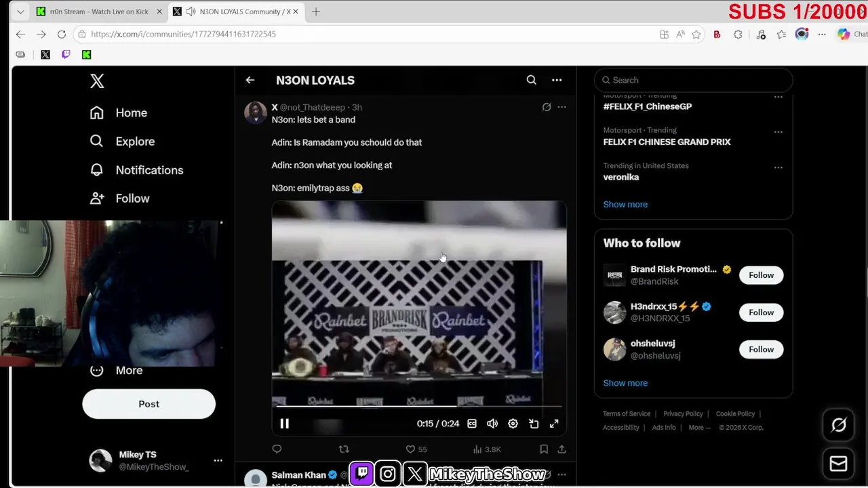
Task: Like the post with 55 likes
Action: coord(416,449)
